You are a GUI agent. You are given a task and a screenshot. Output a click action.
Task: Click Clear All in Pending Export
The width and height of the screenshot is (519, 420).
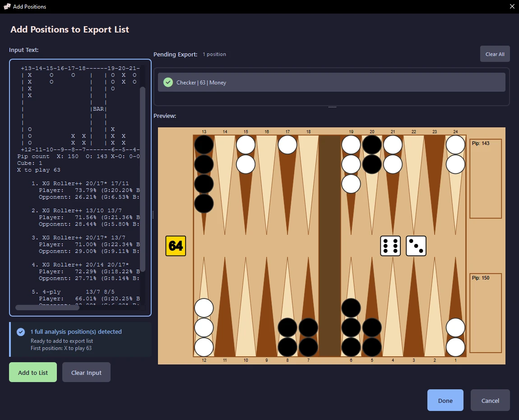pos(495,54)
